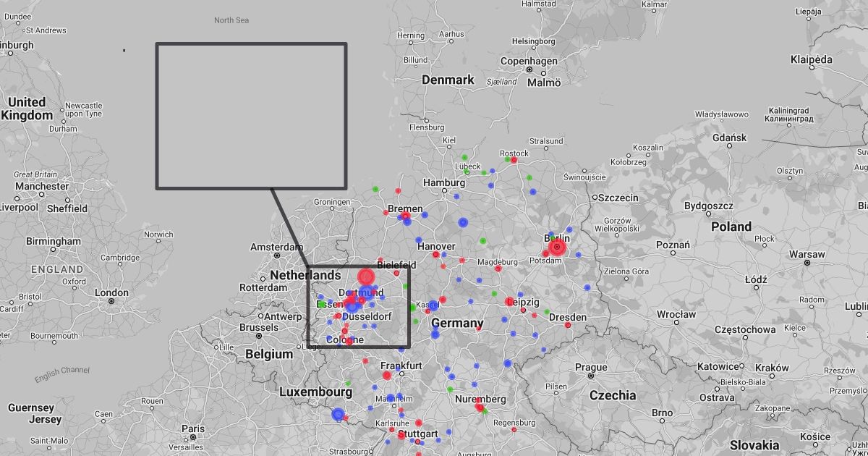Click the Prague city label
Viewport: 868px width, 456px height.
click(x=590, y=368)
